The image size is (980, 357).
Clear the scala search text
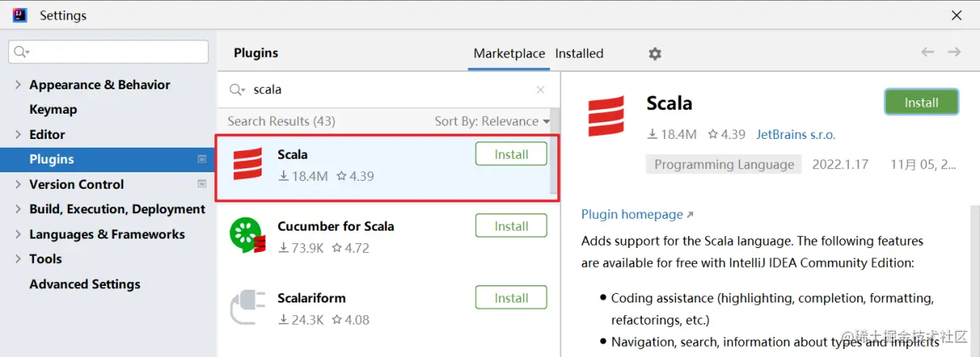pyautogui.click(x=541, y=90)
